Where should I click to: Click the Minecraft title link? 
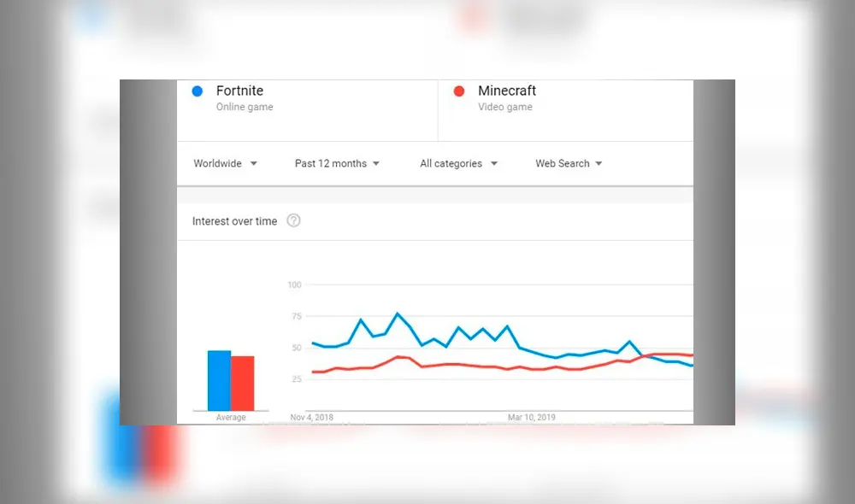tap(507, 91)
